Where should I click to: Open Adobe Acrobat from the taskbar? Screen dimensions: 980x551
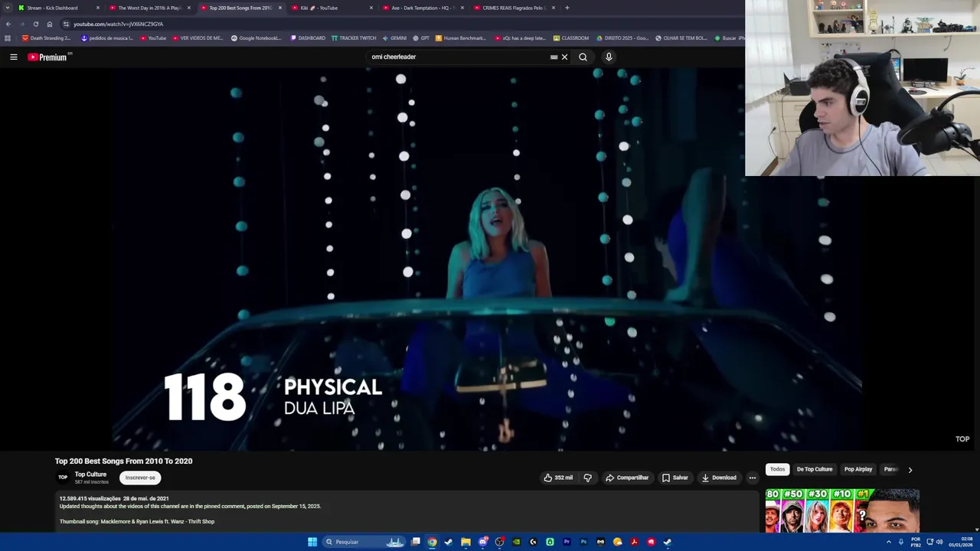pos(634,542)
